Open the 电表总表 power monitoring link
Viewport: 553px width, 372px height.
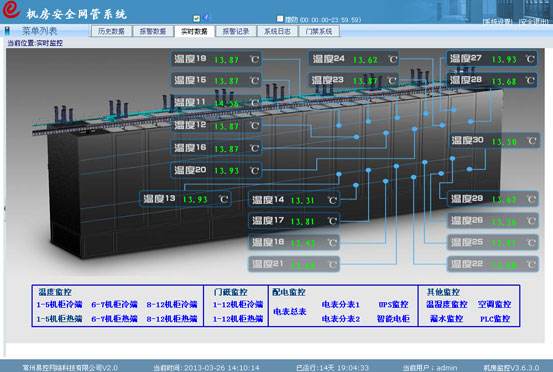[290, 311]
